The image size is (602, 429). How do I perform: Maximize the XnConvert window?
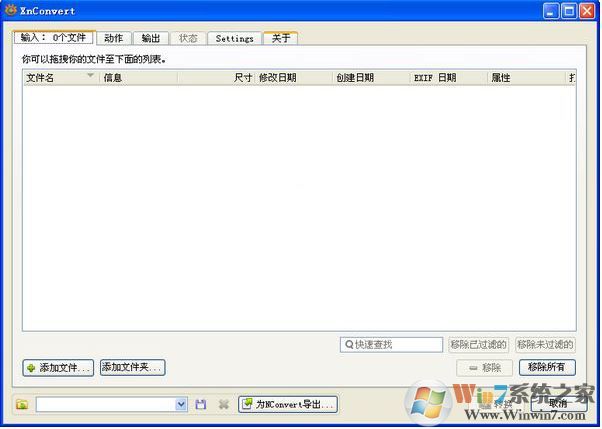tap(569, 11)
